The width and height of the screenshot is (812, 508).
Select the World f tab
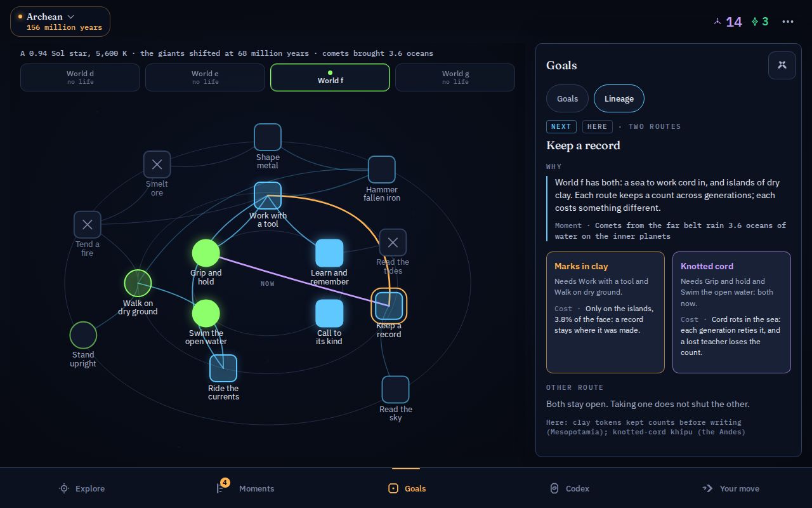tap(330, 77)
